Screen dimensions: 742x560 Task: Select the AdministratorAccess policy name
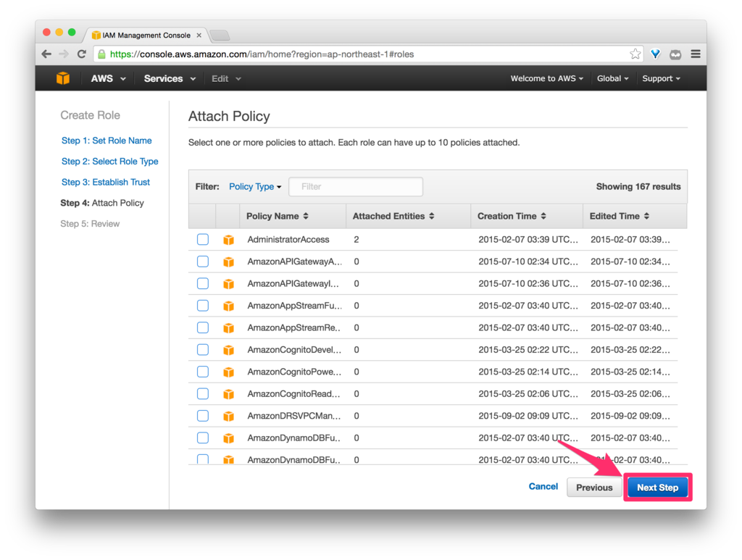288,240
